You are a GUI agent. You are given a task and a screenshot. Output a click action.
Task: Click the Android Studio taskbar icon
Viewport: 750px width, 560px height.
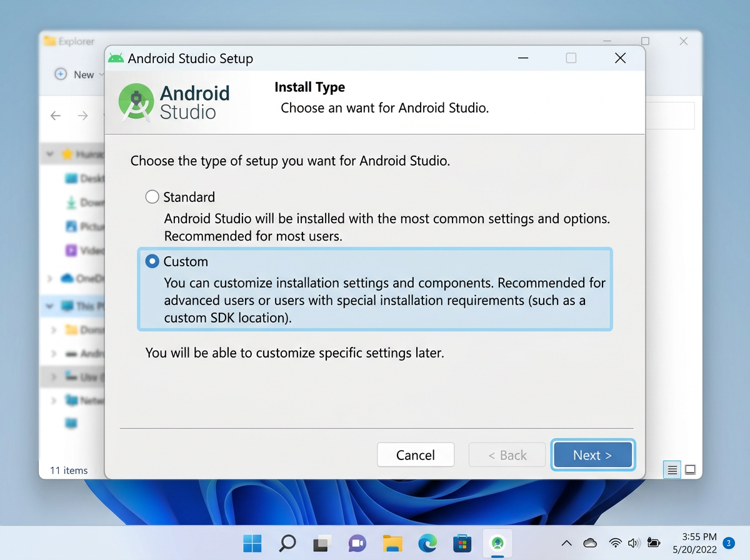click(497, 543)
